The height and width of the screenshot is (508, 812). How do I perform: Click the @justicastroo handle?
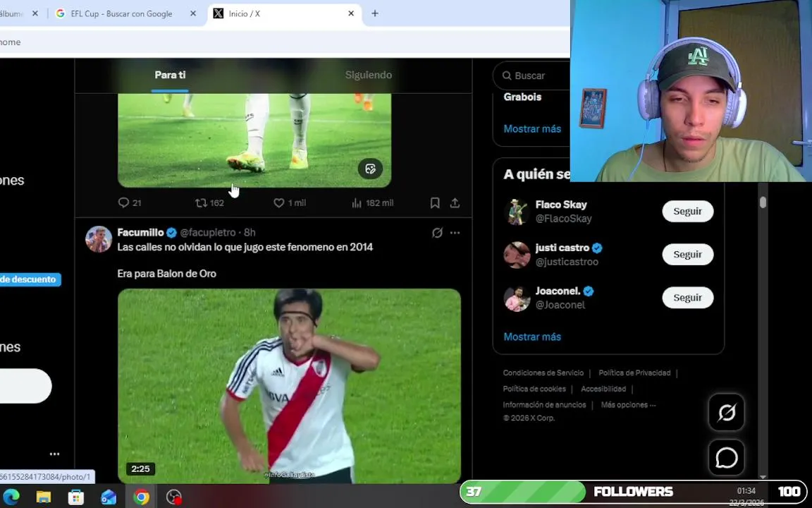[567, 262]
